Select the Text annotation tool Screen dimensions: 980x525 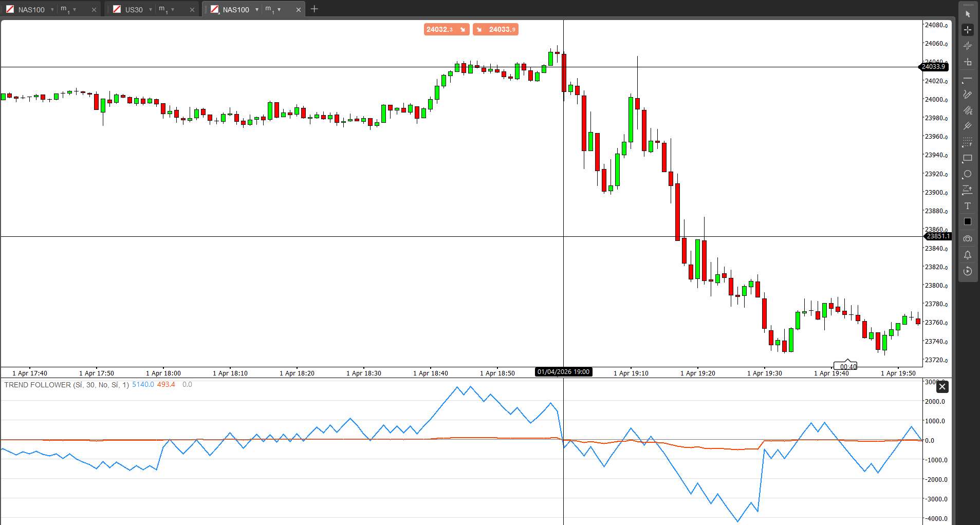pos(968,206)
